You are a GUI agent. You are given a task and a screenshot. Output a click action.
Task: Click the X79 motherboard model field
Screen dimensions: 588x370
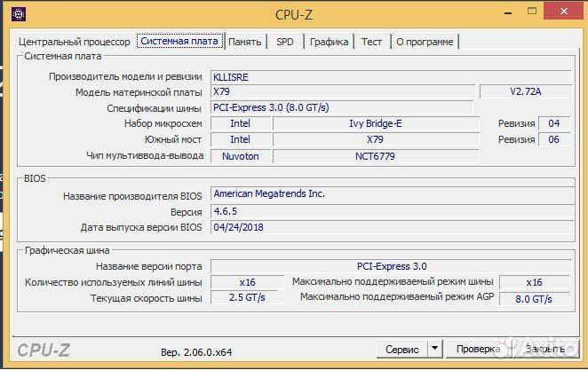coord(342,91)
